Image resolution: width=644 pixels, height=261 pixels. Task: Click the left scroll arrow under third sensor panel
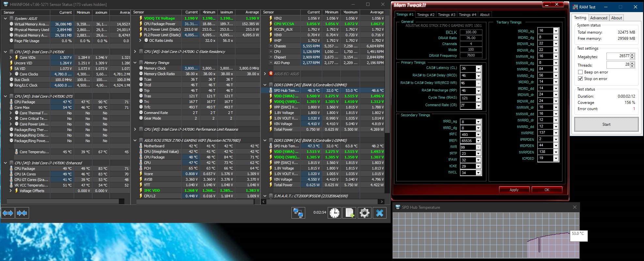tap(264, 202)
